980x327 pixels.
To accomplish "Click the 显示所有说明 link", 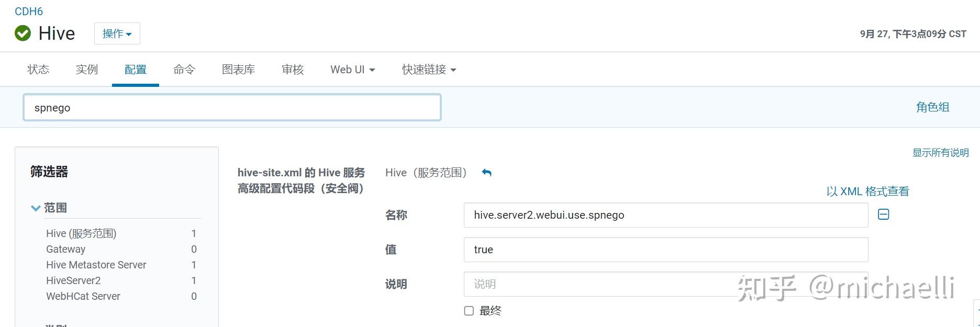I will point(941,153).
